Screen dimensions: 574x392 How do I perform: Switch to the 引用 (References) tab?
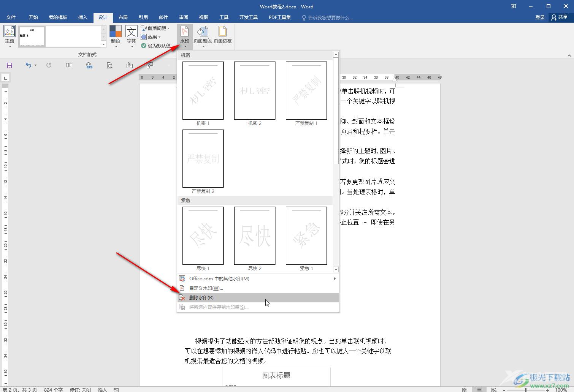[x=143, y=17]
